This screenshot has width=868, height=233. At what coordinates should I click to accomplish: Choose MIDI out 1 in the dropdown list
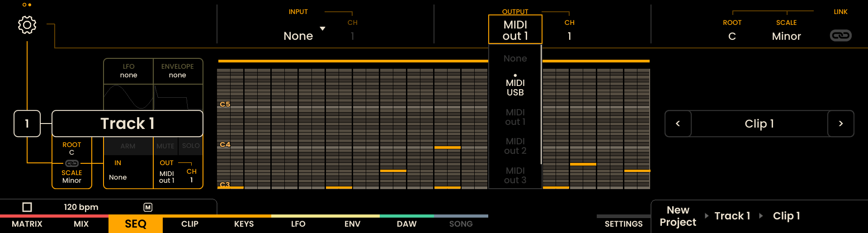[x=515, y=117]
